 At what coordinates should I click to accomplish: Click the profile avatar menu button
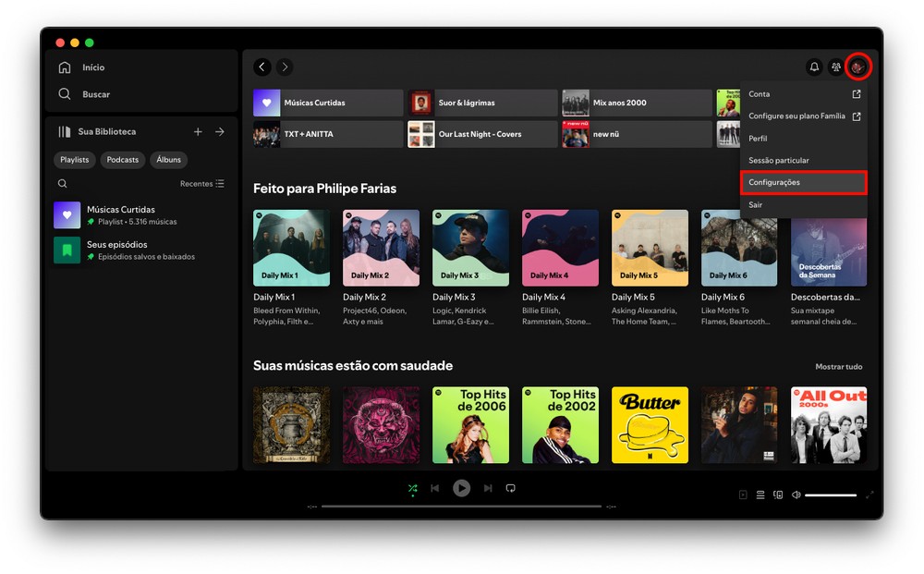[858, 67]
